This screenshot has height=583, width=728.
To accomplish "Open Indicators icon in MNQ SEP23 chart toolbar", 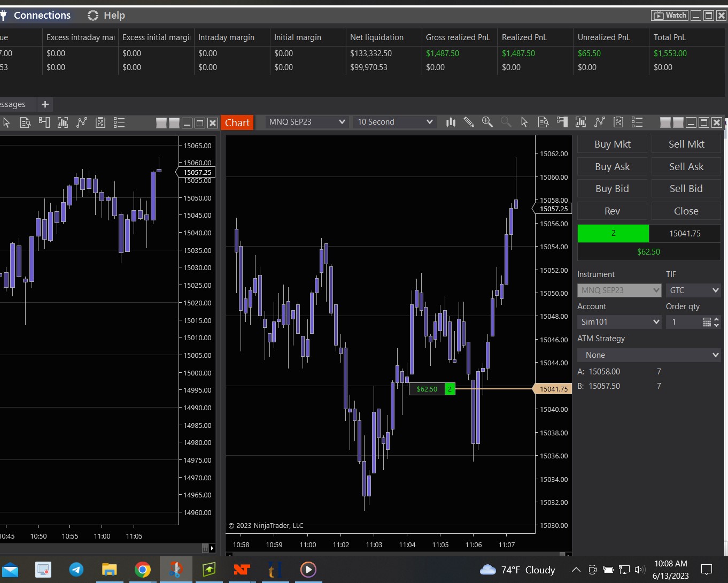I will point(580,122).
